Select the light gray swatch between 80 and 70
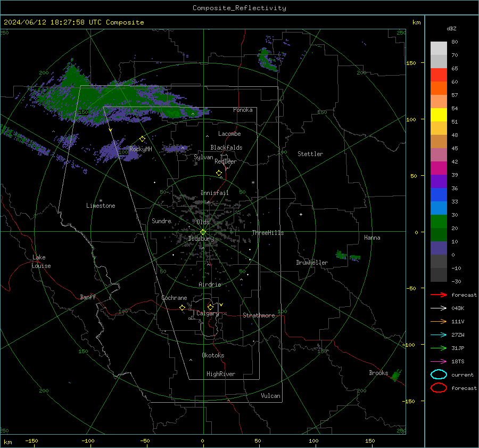The image size is (479, 448). (439, 48)
